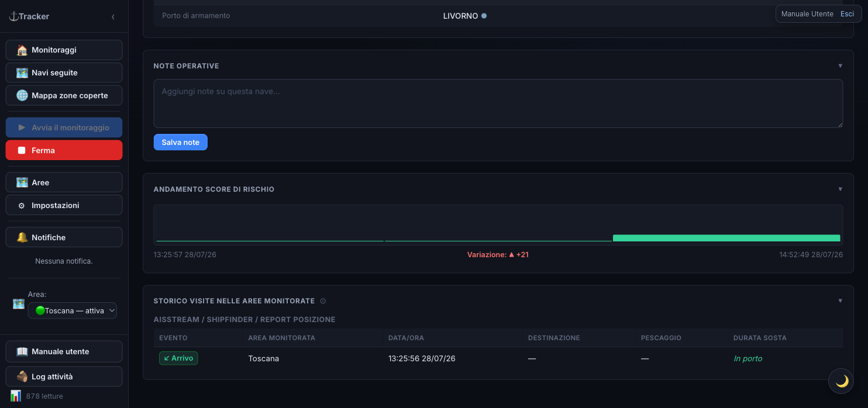Collapse the Storico Visite panel
Screen dimensions: 868x408
pyautogui.click(x=841, y=301)
